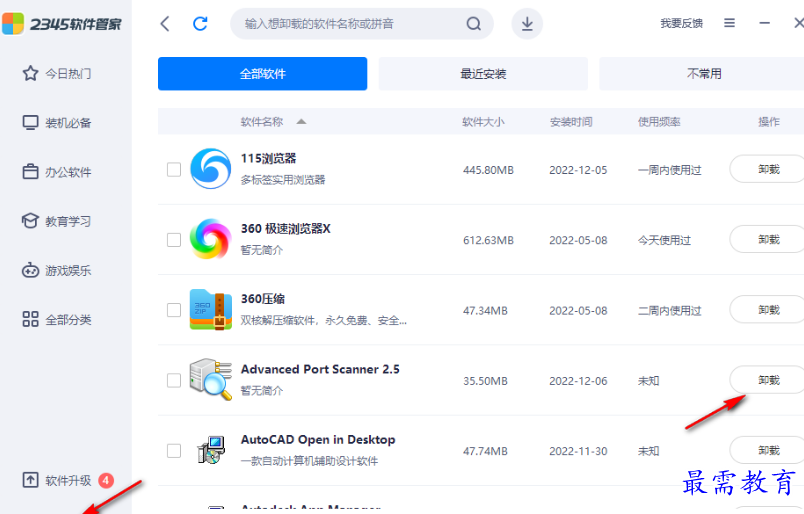Image resolution: width=804 pixels, height=514 pixels.
Task: Open the 我要反馈 feedback link
Action: 681,23
